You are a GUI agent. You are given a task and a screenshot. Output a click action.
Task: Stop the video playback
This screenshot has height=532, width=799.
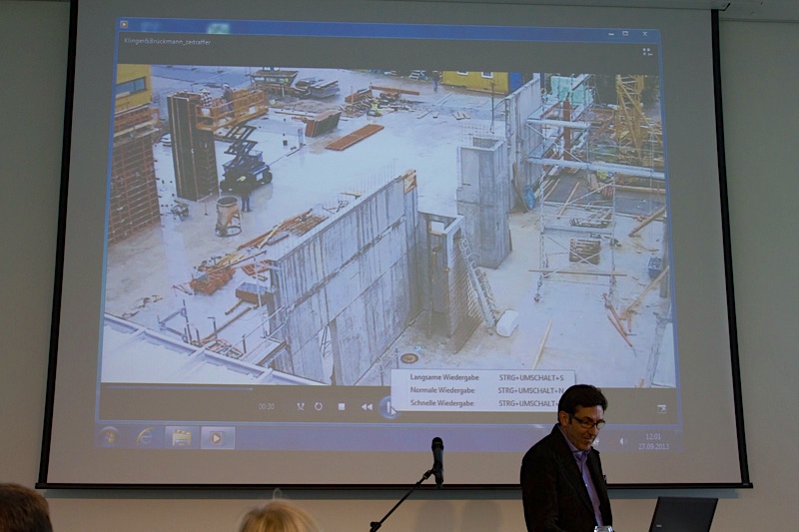[342, 406]
